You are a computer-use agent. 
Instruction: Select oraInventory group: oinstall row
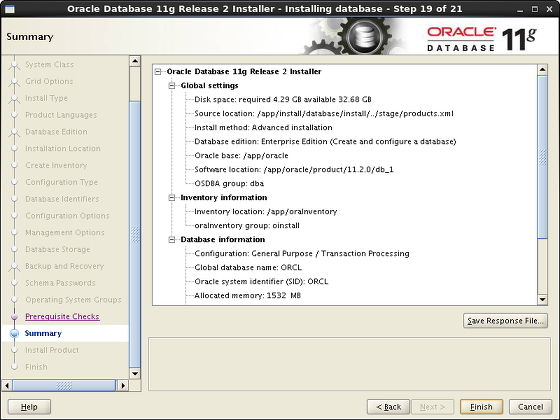coord(247,226)
